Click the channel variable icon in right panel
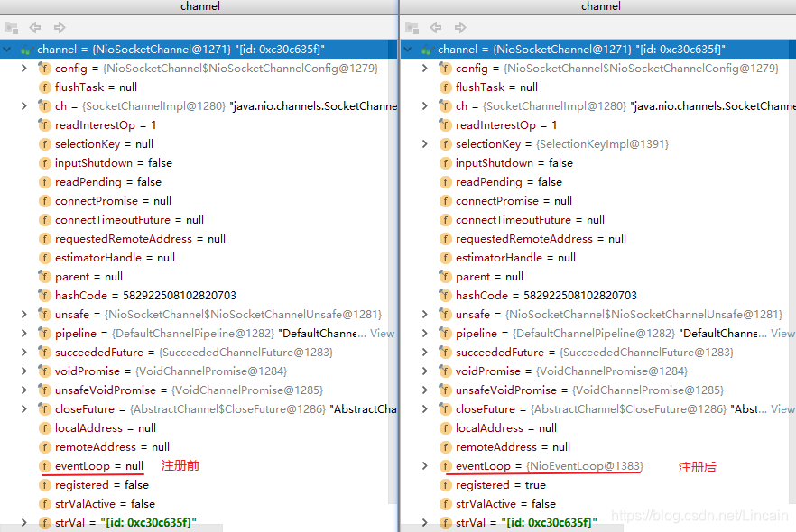The width and height of the screenshot is (796, 532). (428, 50)
